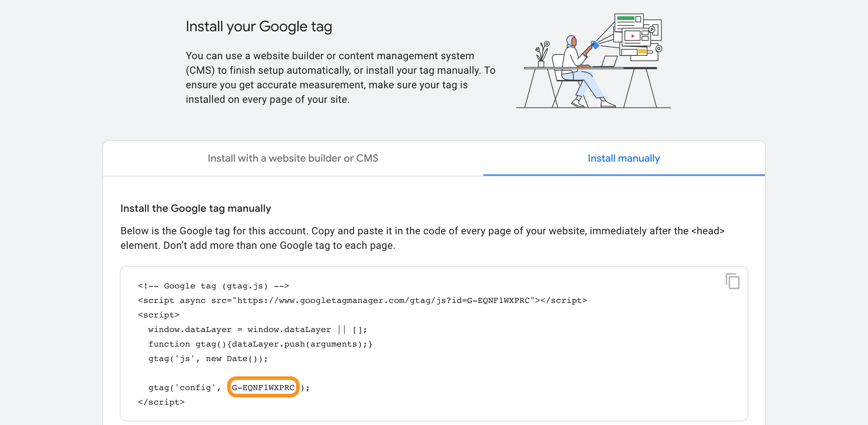
Task: Click the highlighted G-EQNF1WXPRC measurement ID
Action: (263, 387)
